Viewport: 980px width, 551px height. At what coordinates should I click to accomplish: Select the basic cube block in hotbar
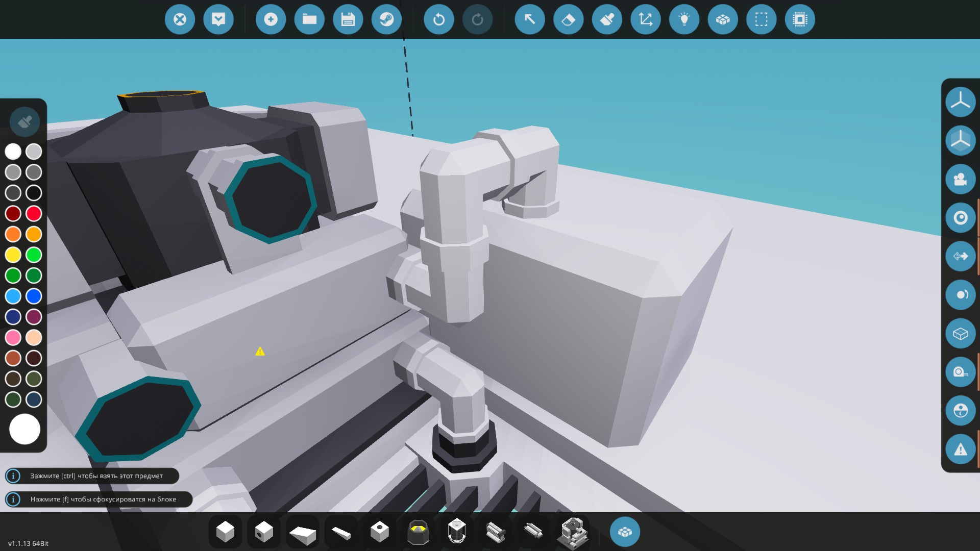[225, 532]
